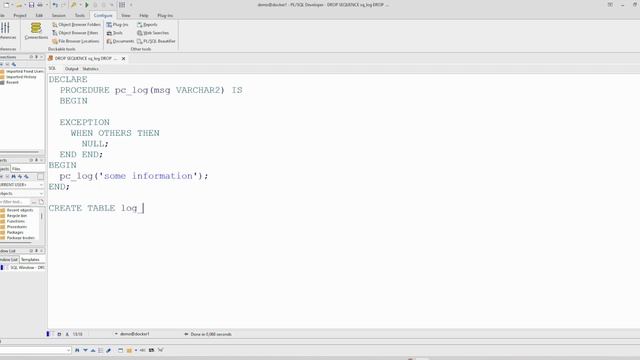Open the Tools ribbon tab

coord(80,16)
